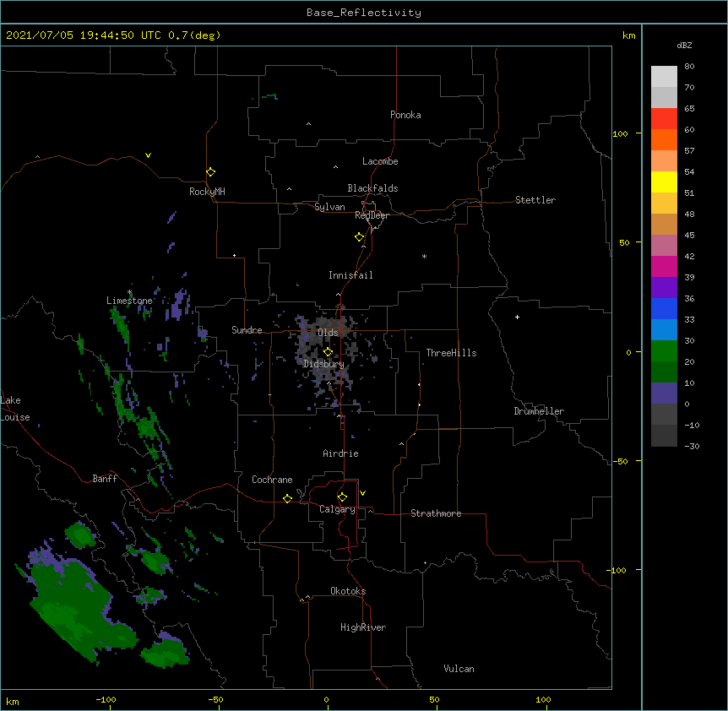Click the yellow marker south of RedDeer
The width and height of the screenshot is (728, 711).
tap(360, 236)
